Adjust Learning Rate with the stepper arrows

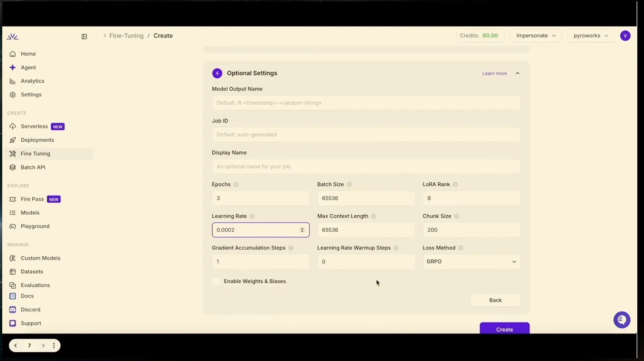tap(302, 230)
